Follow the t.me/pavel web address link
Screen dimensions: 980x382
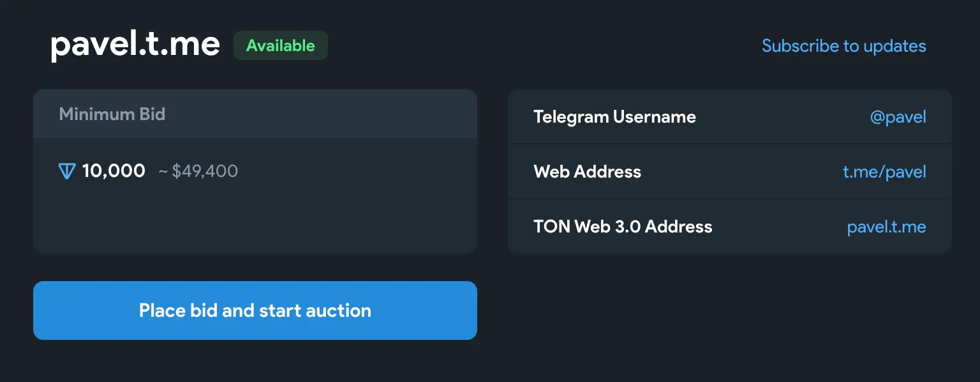[884, 172]
